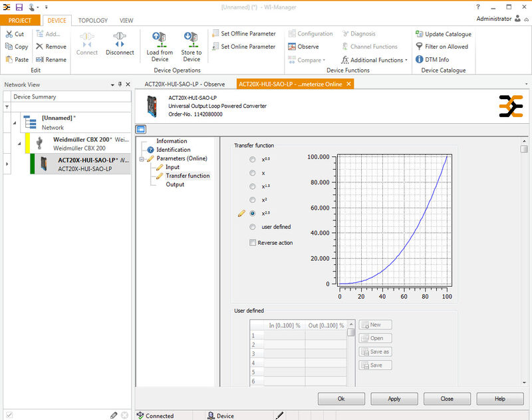Select the x² transfer function radio button

click(252, 200)
